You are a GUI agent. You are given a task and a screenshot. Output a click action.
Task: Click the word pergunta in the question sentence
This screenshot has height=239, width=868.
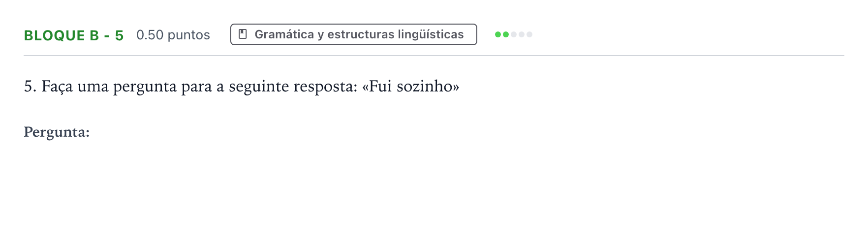pos(145,87)
